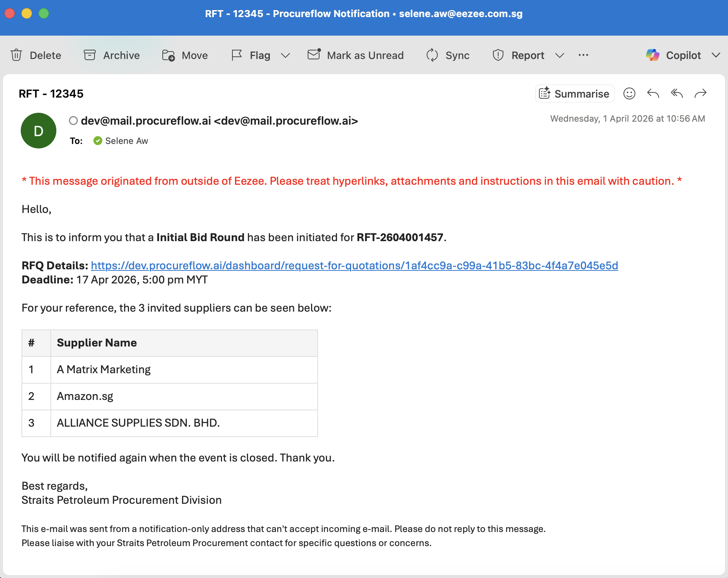Archive this email via the toolbar
Image resolution: width=728 pixels, height=578 pixels.
[x=112, y=55]
